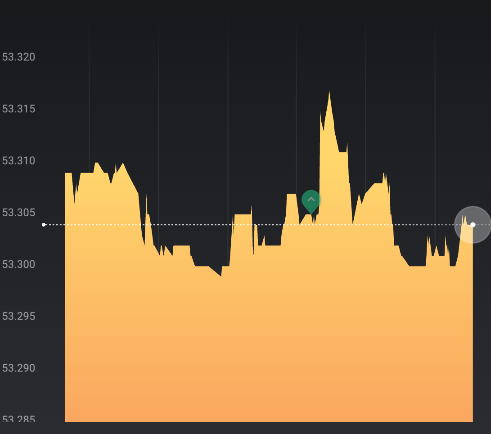The width and height of the screenshot is (491, 434).
Task: Click the 53.295 price axis label
Action: (19, 316)
